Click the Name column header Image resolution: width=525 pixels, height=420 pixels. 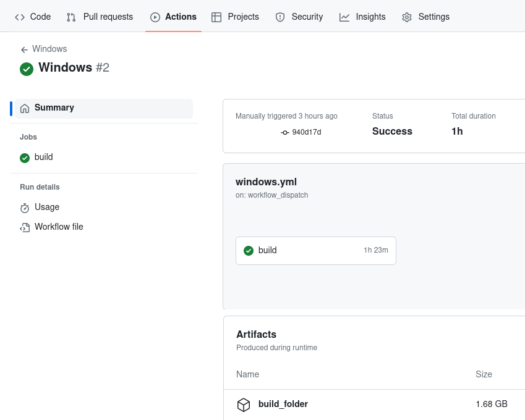click(247, 374)
